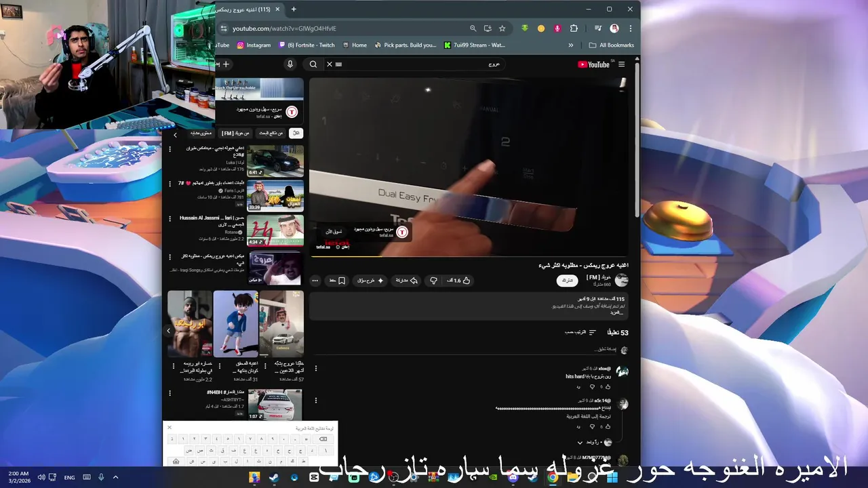The width and height of the screenshot is (868, 488).
Task: Open the Home bookmark
Action: pos(355,45)
